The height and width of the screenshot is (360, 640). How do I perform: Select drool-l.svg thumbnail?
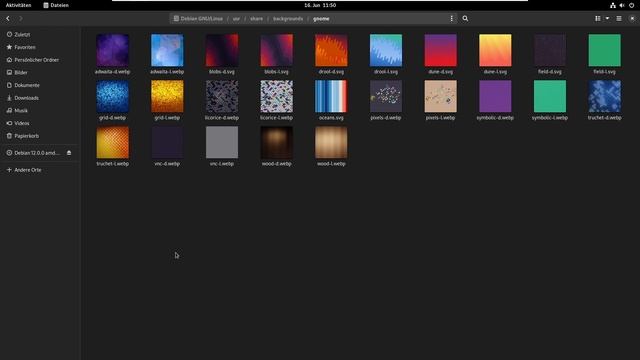coord(386,50)
